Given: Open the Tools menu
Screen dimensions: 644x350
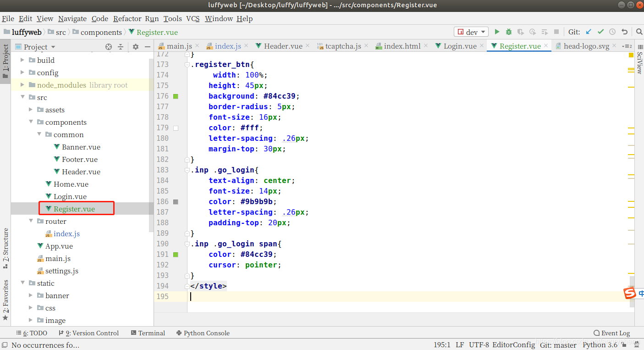Looking at the screenshot, I should 172,18.
